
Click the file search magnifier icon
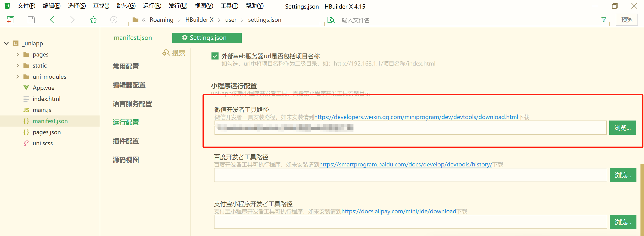(x=331, y=20)
